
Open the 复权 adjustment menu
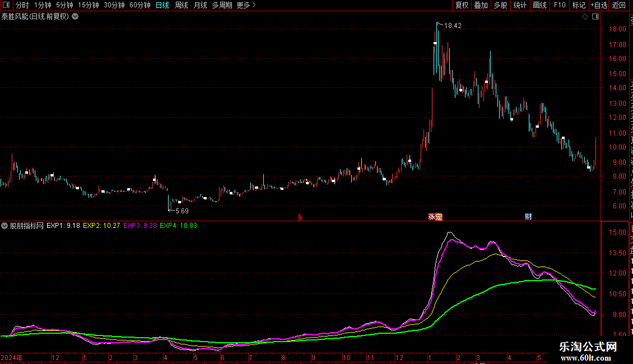pyautogui.click(x=462, y=5)
